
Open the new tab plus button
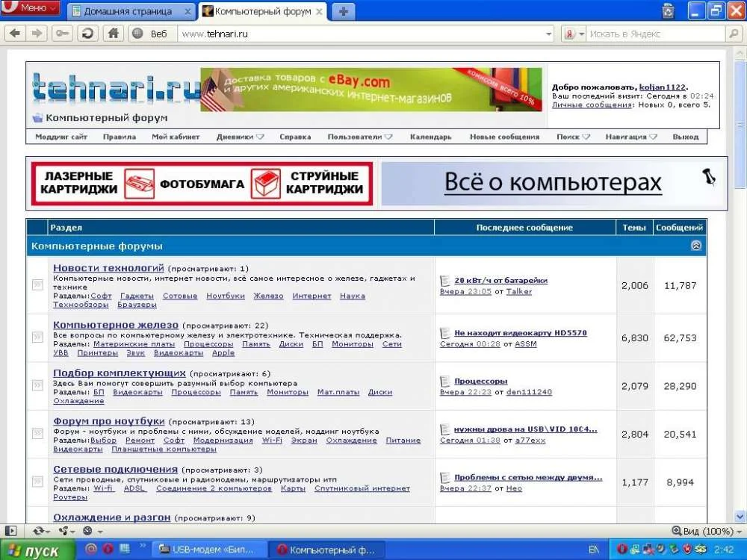(x=343, y=11)
